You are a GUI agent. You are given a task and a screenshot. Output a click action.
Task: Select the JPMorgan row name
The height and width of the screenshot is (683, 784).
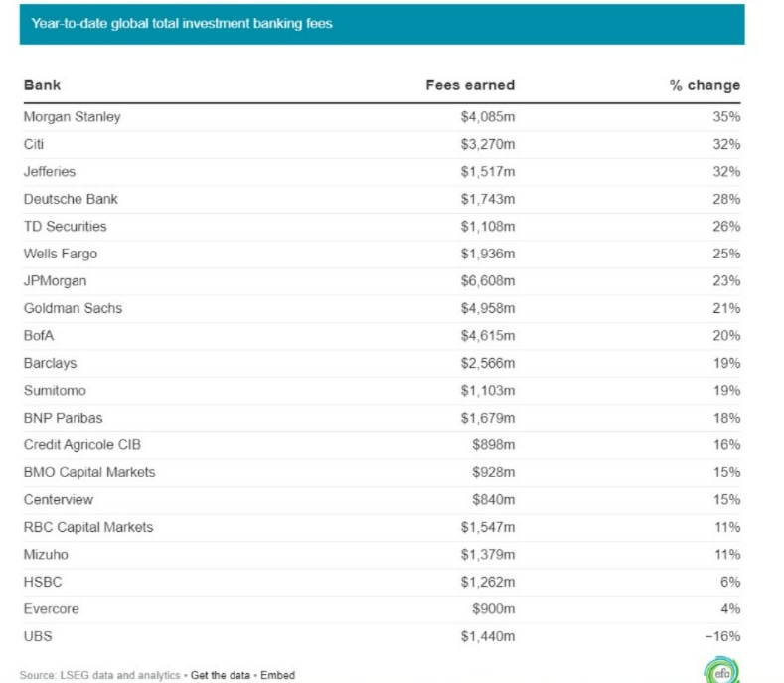coord(55,281)
